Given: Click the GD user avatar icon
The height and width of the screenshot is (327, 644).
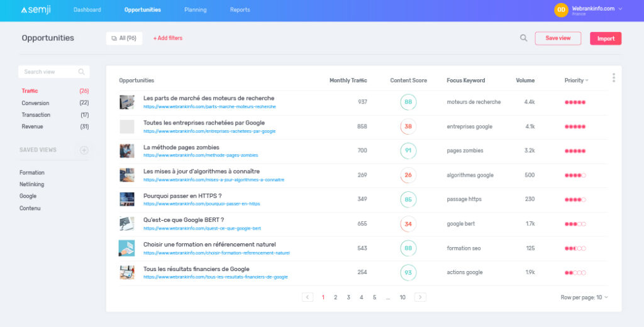Looking at the screenshot, I should click(x=560, y=10).
